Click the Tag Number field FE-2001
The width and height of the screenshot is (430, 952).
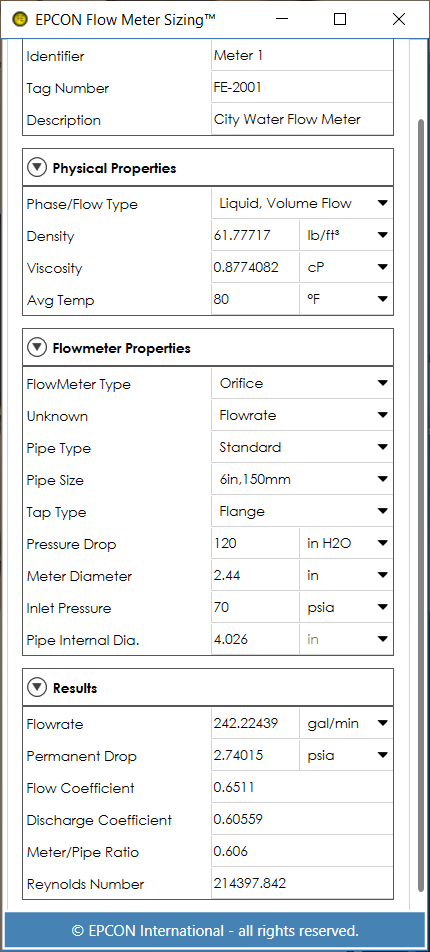(x=302, y=87)
